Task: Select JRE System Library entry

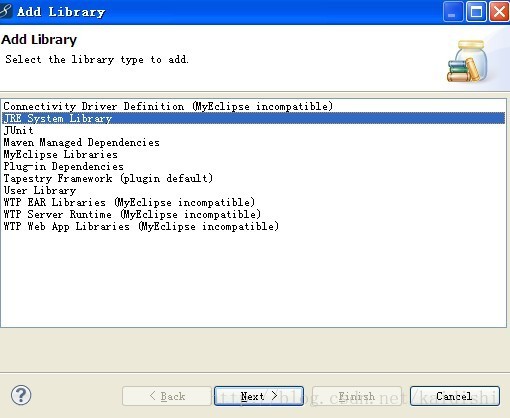Action: pyautogui.click(x=253, y=118)
